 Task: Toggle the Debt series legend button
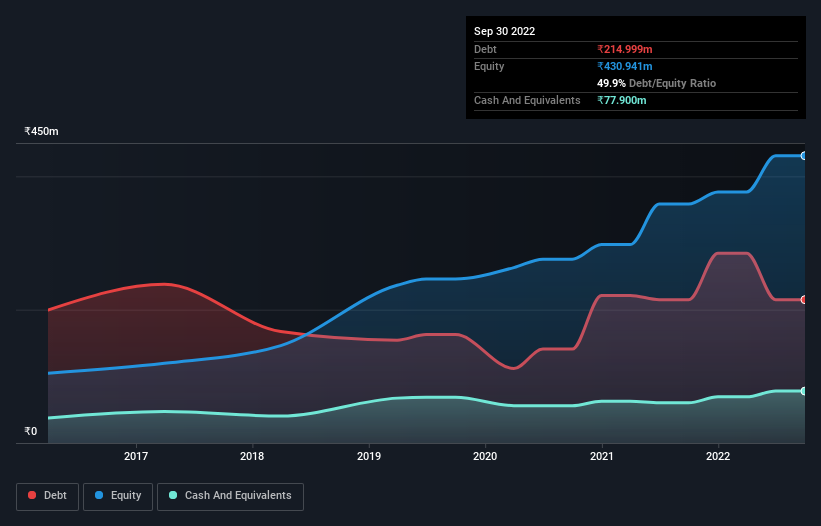47,496
